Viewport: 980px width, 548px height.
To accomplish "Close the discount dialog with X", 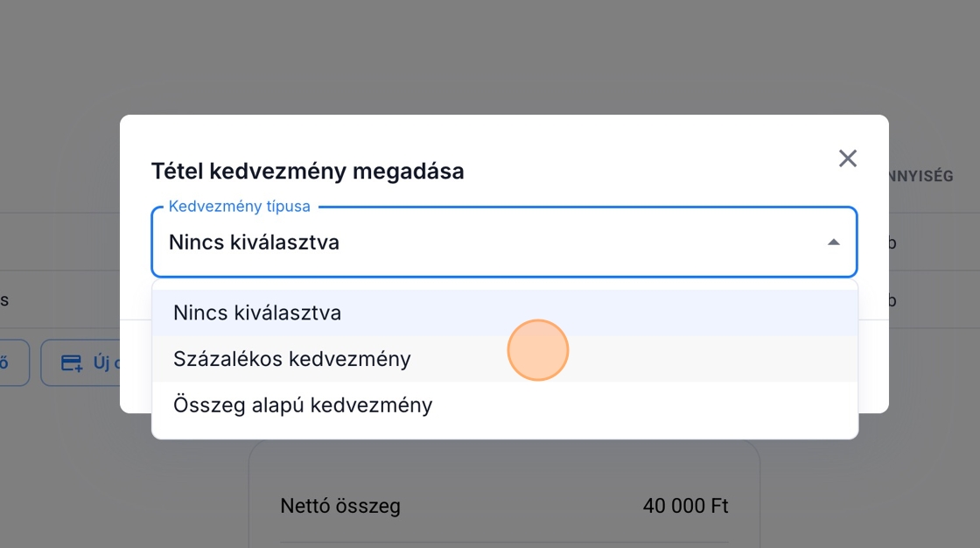I will pyautogui.click(x=847, y=158).
